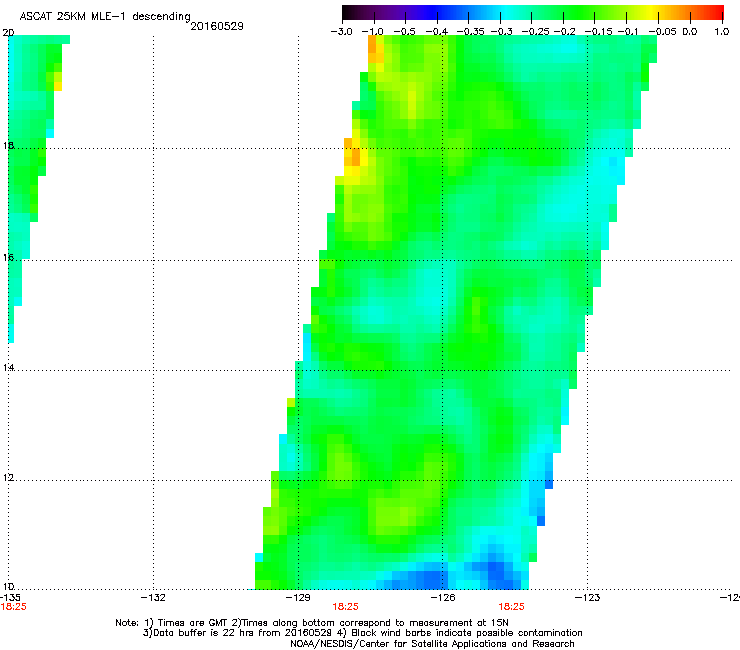
Task: Click the "-0.35" color scale label
Action: point(469,32)
